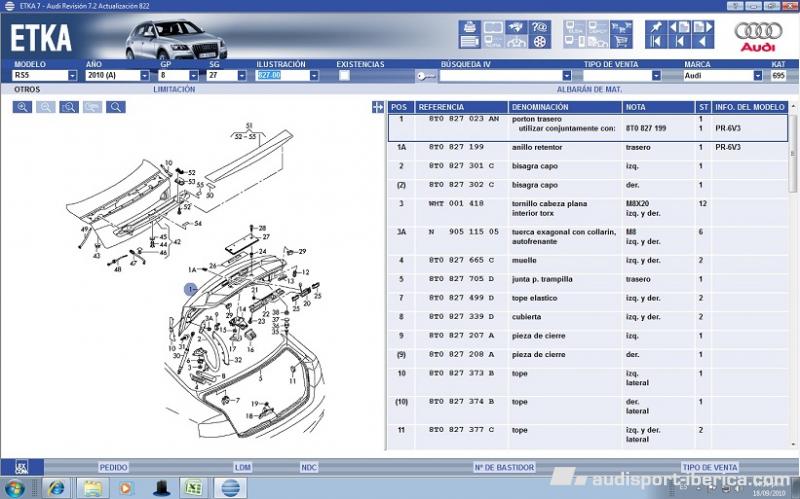Click the wheel rim icon
Image resolution: width=800 pixels, height=499 pixels.
(539, 41)
